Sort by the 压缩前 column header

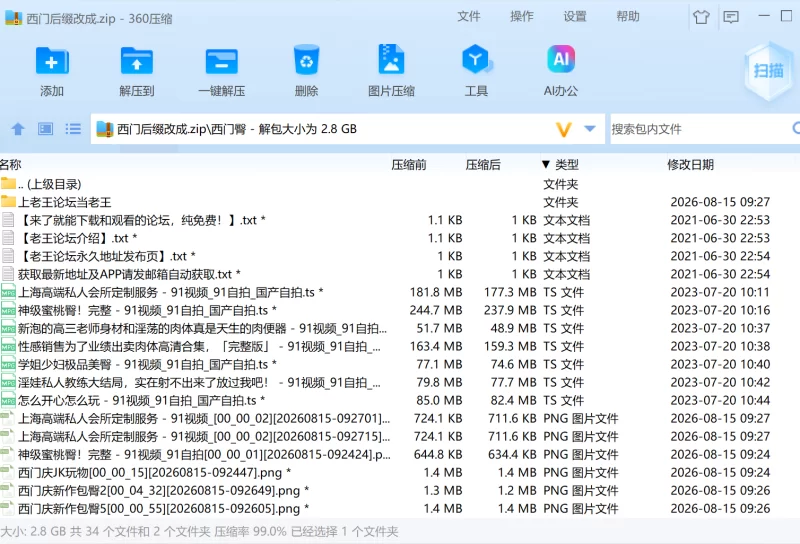(x=409, y=164)
